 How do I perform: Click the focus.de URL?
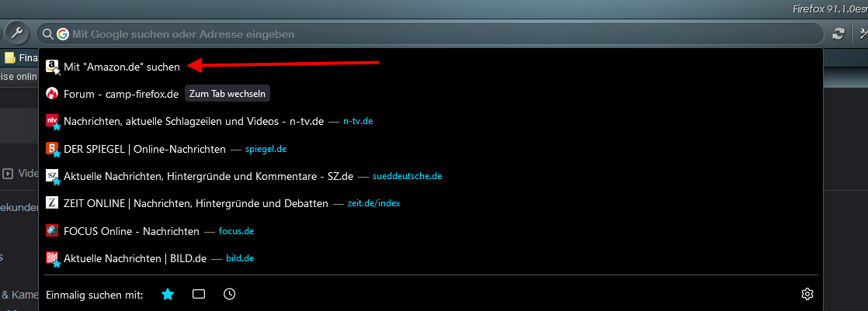(x=236, y=231)
